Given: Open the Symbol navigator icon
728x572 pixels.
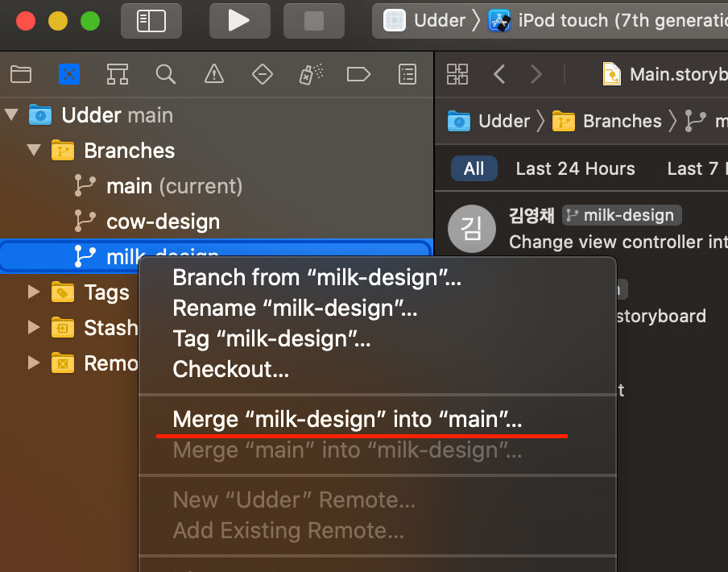Looking at the screenshot, I should (x=118, y=74).
